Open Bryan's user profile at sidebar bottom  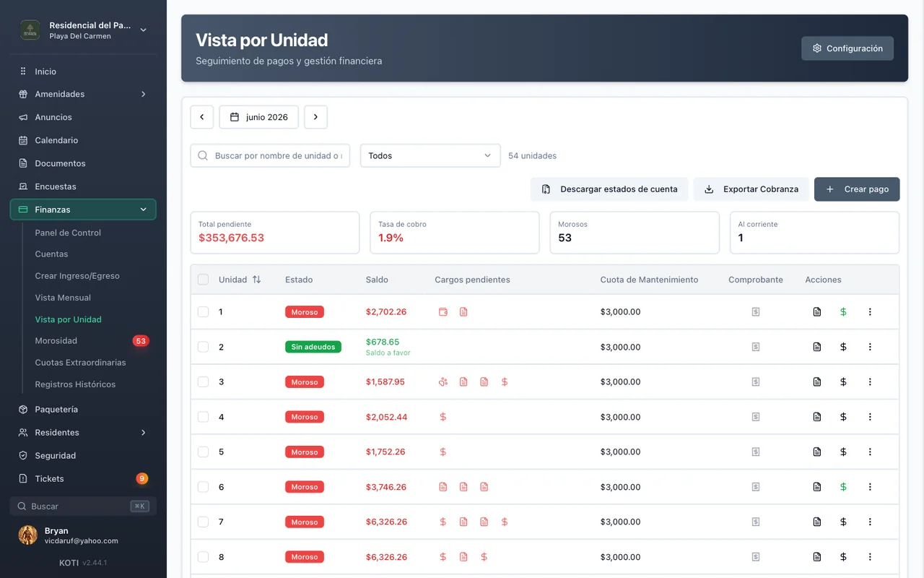pyautogui.click(x=83, y=535)
